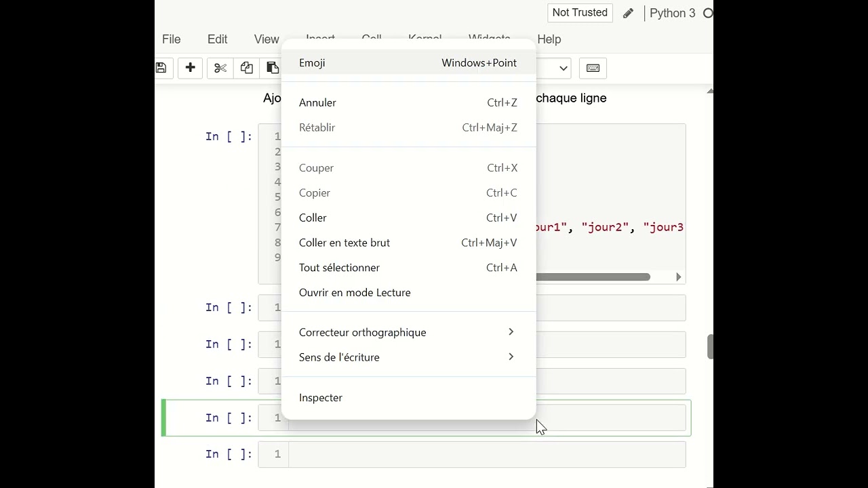This screenshot has width=868, height=488.
Task: Click the In [ ]: prompt of selected cell
Action: pos(229,418)
